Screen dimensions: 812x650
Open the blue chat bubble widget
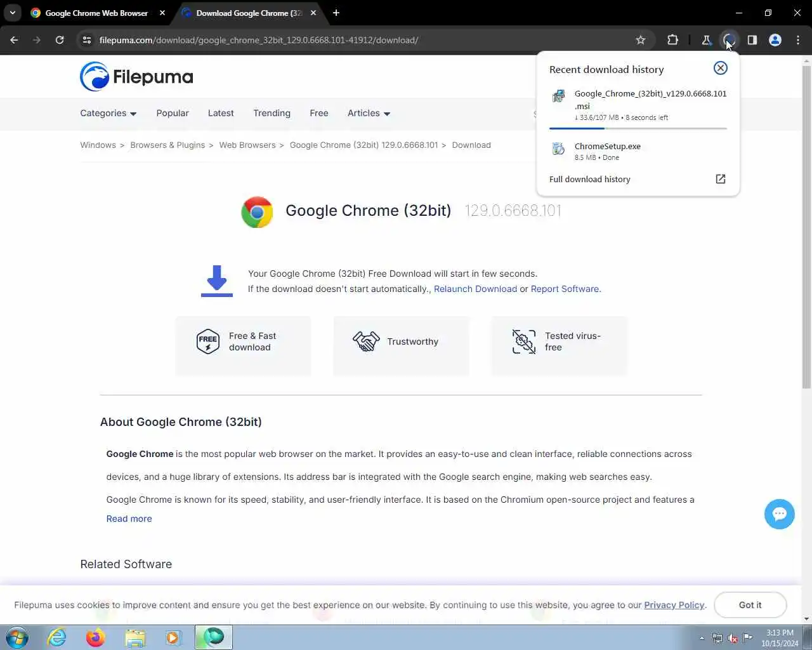780,514
